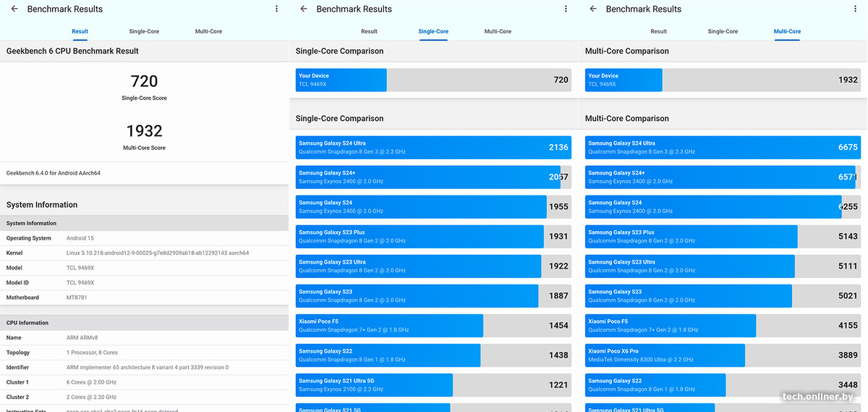Viewport: 868px width, 412px height.
Task: Tap Galaxy S23 row scoring 1887
Action: click(433, 295)
